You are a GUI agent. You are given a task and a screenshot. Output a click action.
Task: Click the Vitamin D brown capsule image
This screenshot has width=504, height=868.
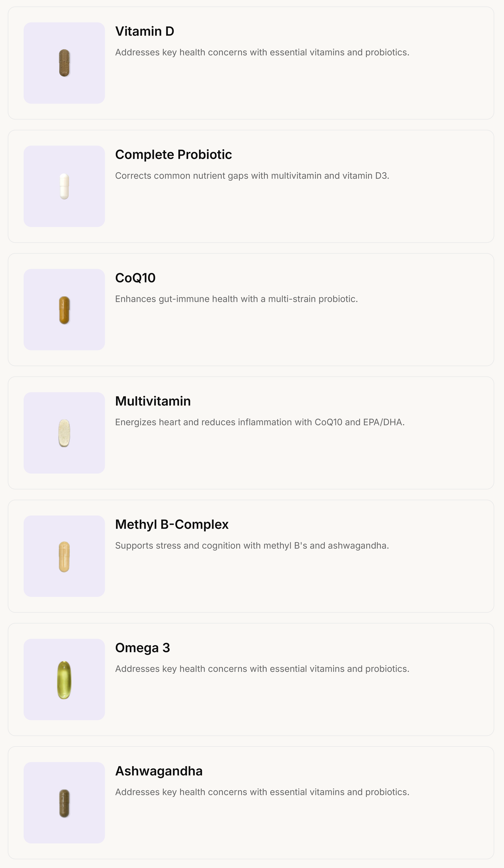point(64,63)
